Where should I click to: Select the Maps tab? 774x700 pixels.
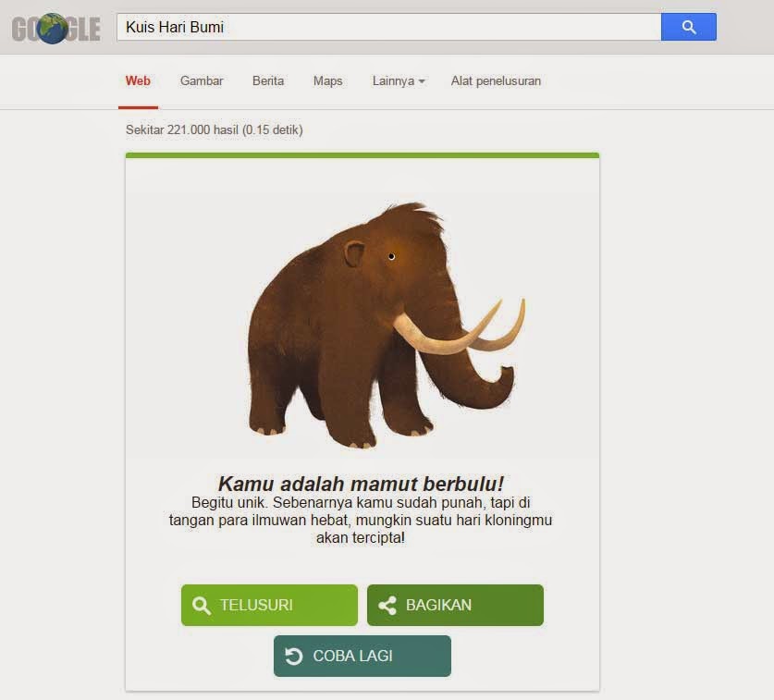pyautogui.click(x=327, y=81)
